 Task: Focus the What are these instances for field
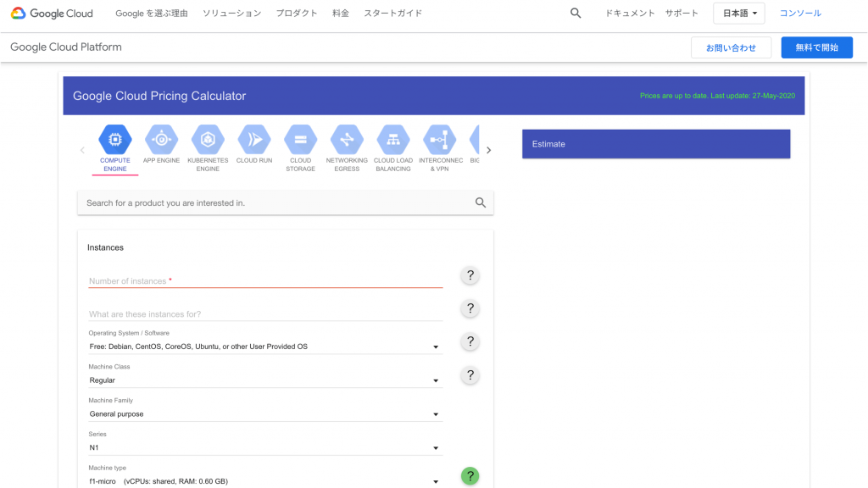265,314
